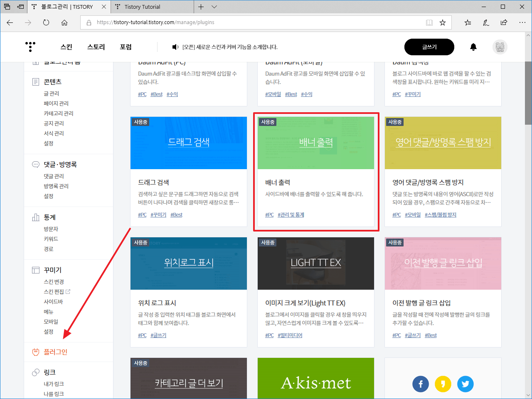Set tabs aside
532x399 pixels.
pyautogui.click(x=20, y=7)
